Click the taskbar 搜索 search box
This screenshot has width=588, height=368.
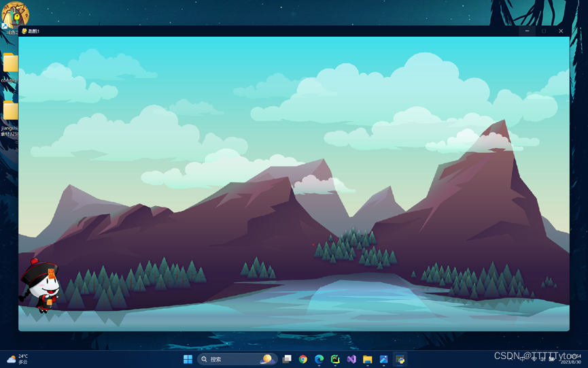(x=237, y=359)
